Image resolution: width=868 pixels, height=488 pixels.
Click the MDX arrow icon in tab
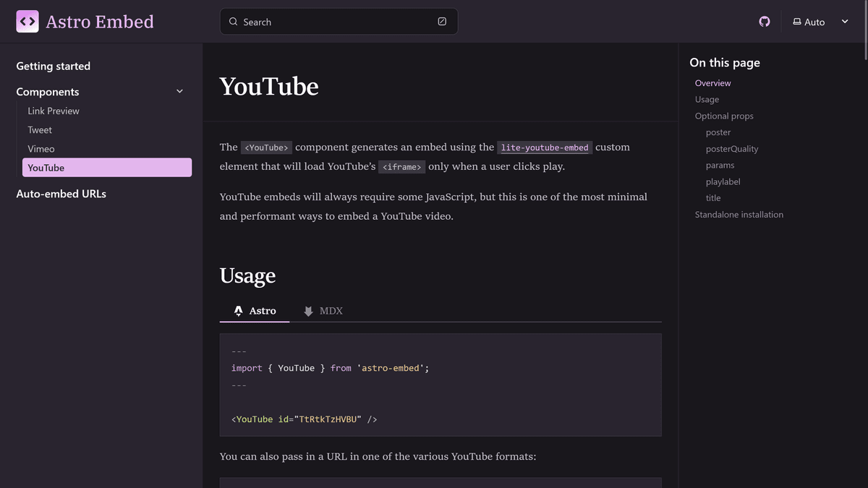[x=309, y=311]
